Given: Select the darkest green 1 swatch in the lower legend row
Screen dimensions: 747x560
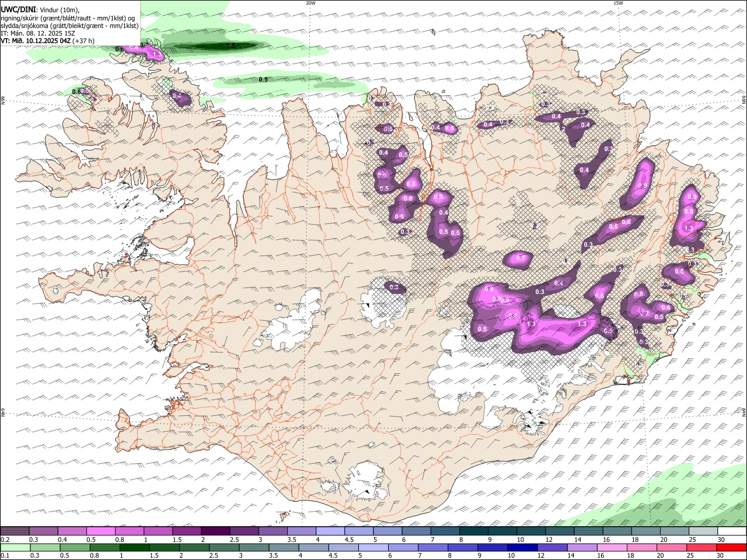Looking at the screenshot, I should click(x=135, y=548).
